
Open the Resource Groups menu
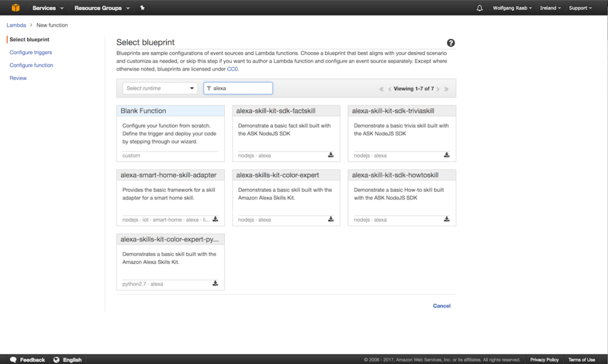99,8
